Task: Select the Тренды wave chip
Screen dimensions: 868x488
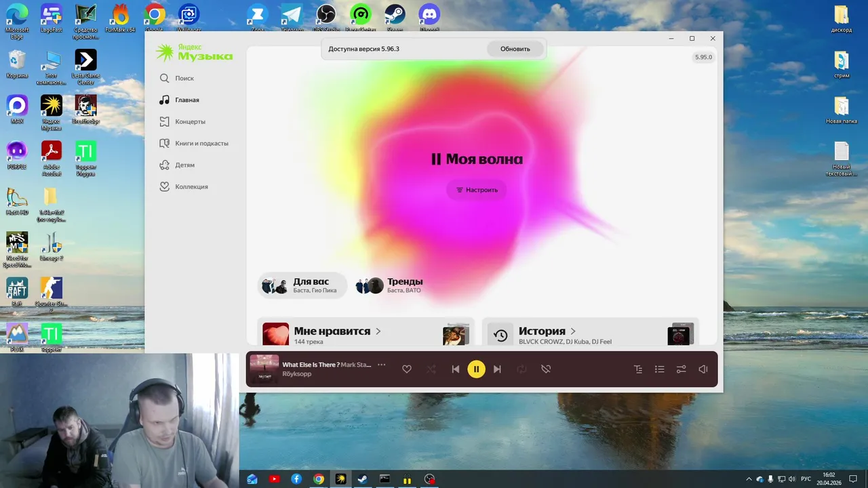Action: 390,285
